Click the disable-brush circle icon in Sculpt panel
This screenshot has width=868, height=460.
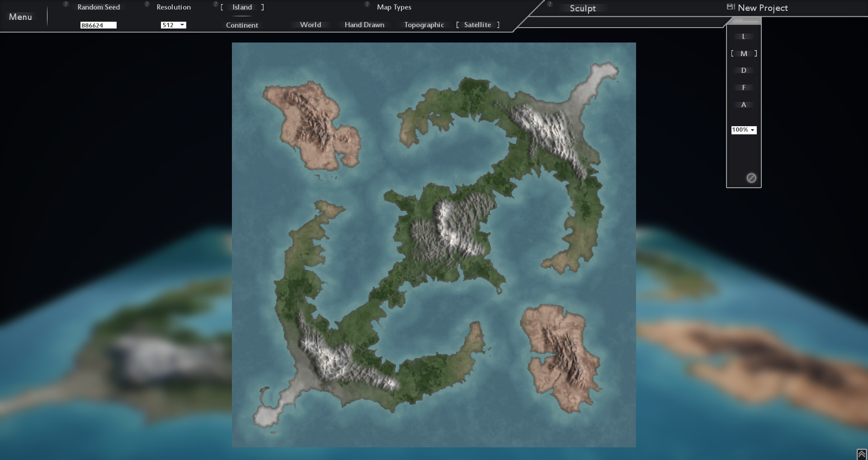[x=751, y=178]
